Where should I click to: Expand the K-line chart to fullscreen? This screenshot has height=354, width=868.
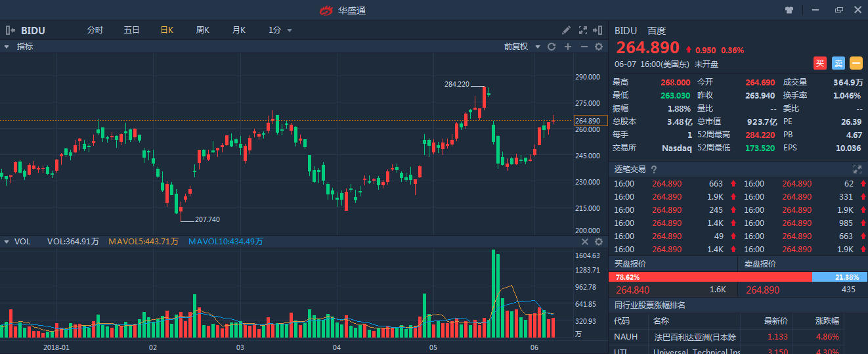point(583,30)
